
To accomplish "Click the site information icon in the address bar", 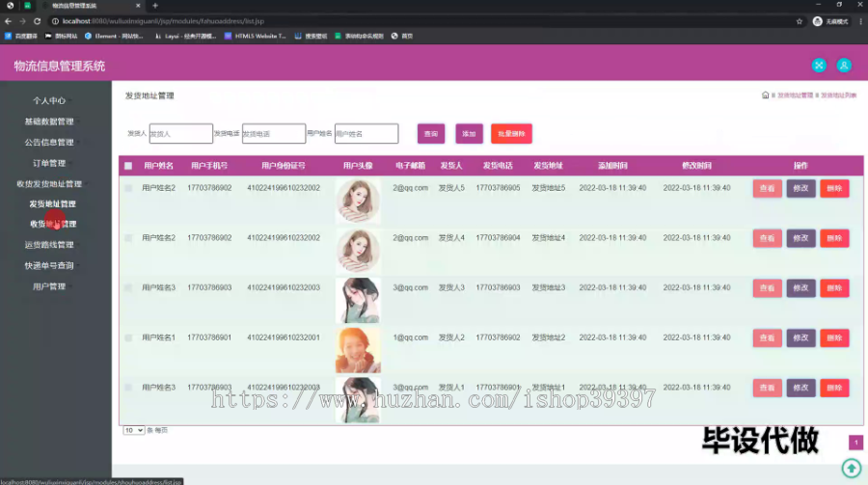I will 55,21.
